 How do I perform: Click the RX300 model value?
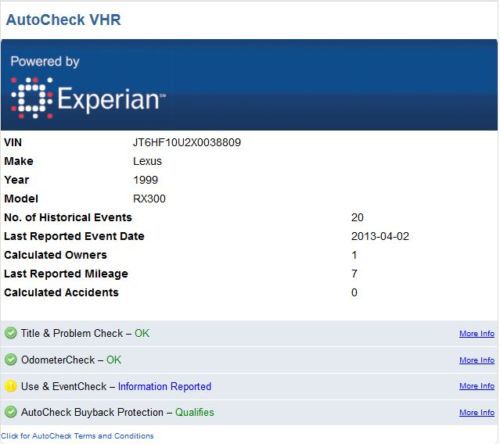149,199
